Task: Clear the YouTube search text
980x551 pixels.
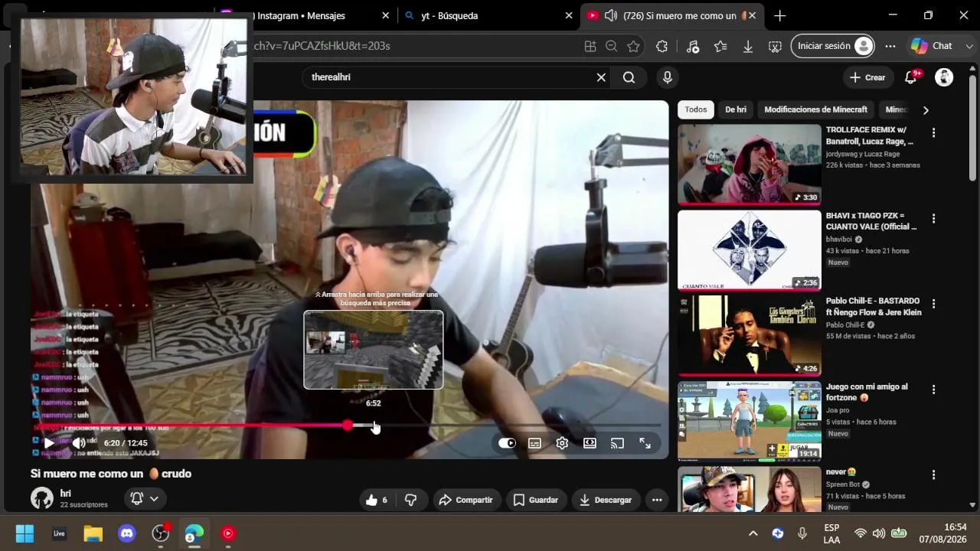Action: click(x=601, y=77)
